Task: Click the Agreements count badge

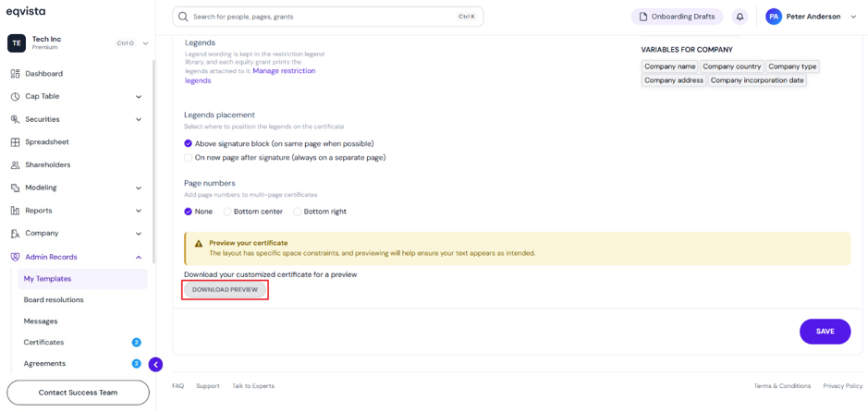Action: pos(136,363)
